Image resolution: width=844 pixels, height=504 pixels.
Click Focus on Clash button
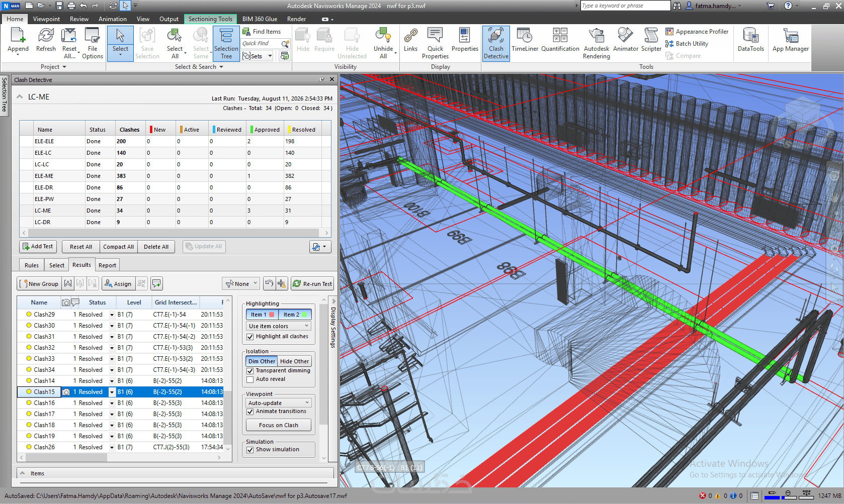[x=279, y=425]
